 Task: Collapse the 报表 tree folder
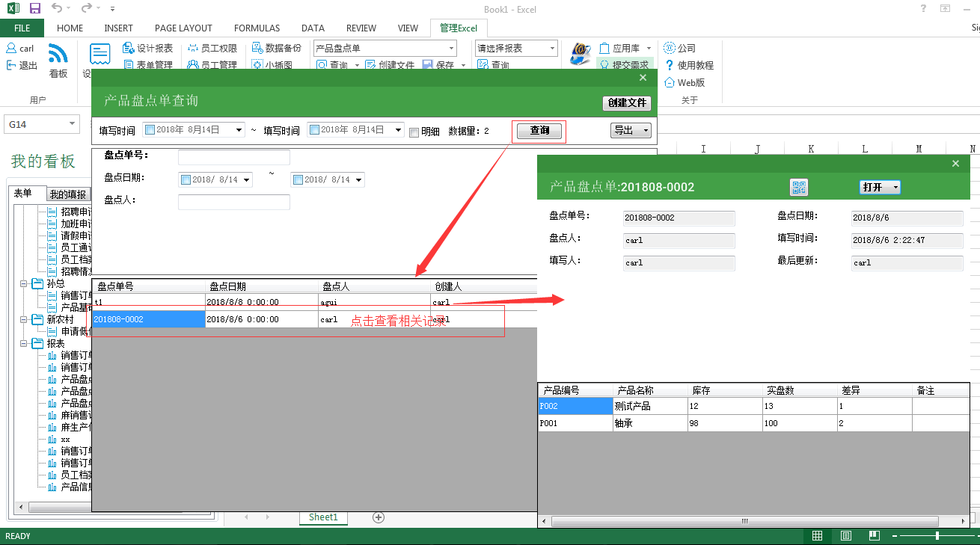(x=25, y=343)
